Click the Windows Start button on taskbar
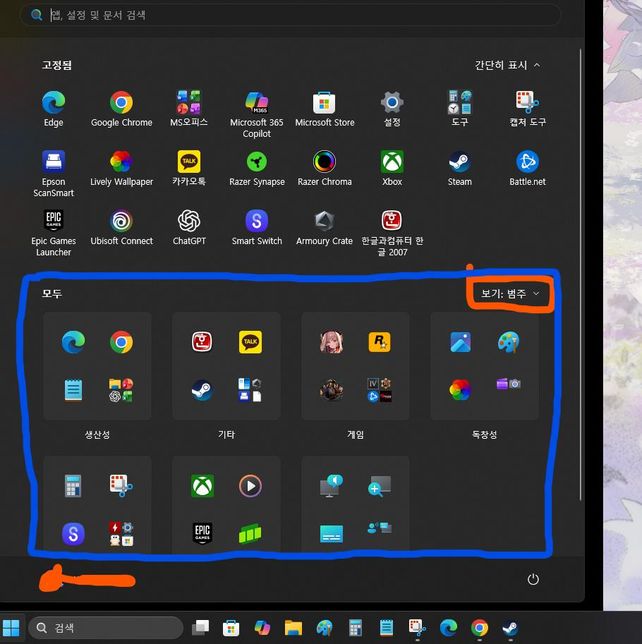The height and width of the screenshot is (644, 642). 12,628
